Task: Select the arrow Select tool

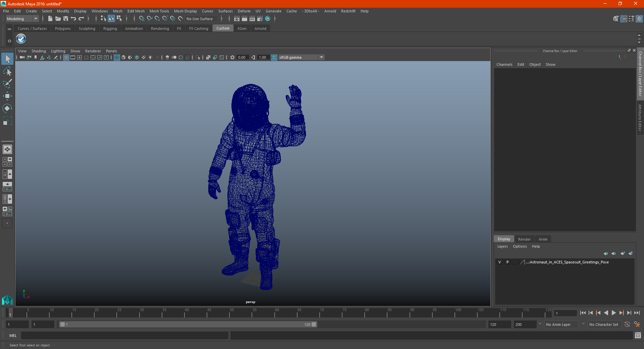Action: [x=7, y=59]
